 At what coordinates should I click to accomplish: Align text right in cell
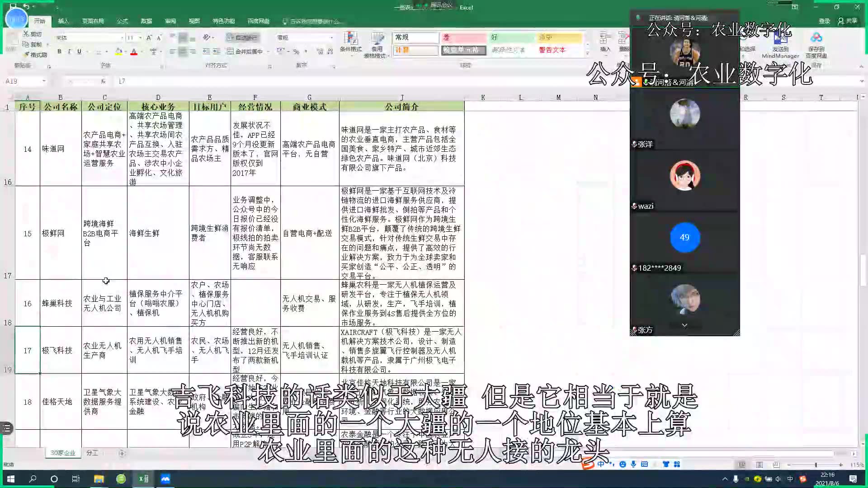point(193,52)
